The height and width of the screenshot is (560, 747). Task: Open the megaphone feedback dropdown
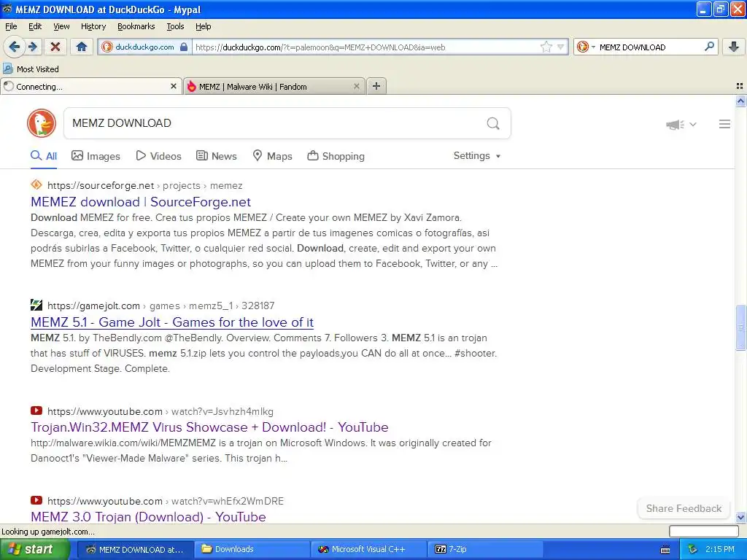[681, 124]
